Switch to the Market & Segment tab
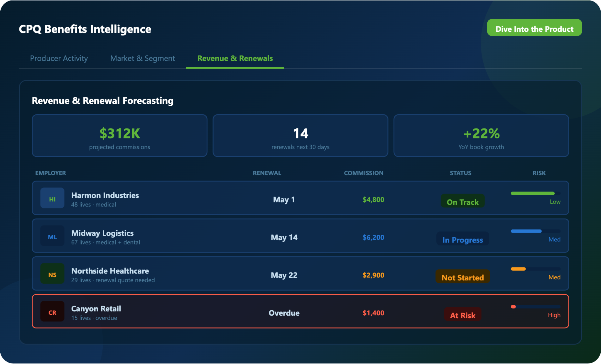601x364 pixels. [142, 58]
